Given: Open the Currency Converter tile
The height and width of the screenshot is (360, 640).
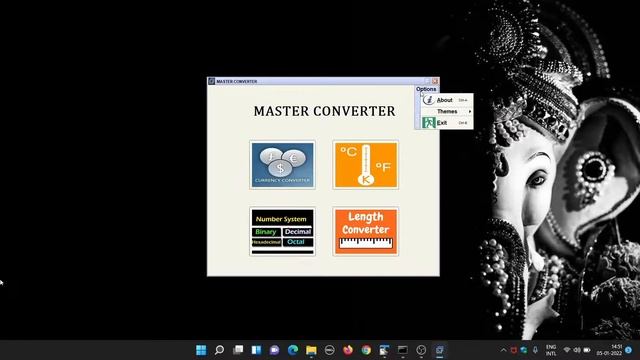Looking at the screenshot, I should tap(282, 165).
